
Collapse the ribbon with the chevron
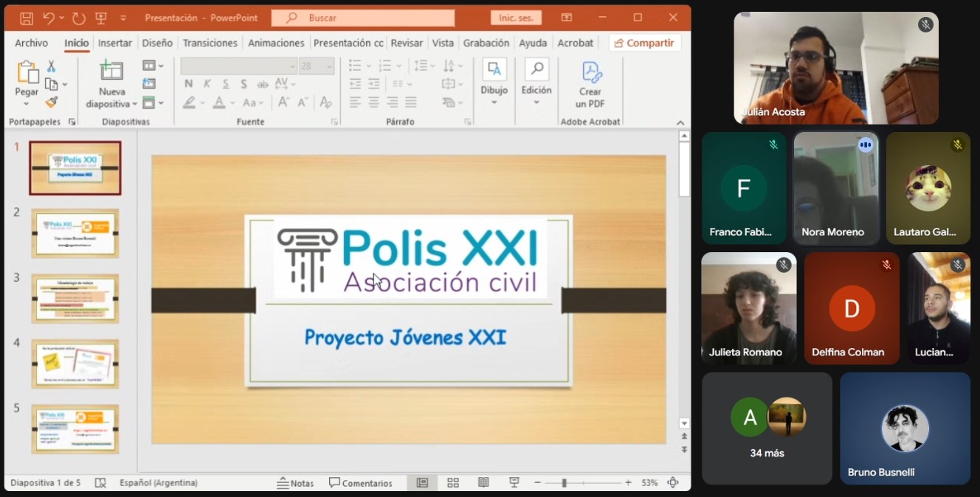[680, 122]
